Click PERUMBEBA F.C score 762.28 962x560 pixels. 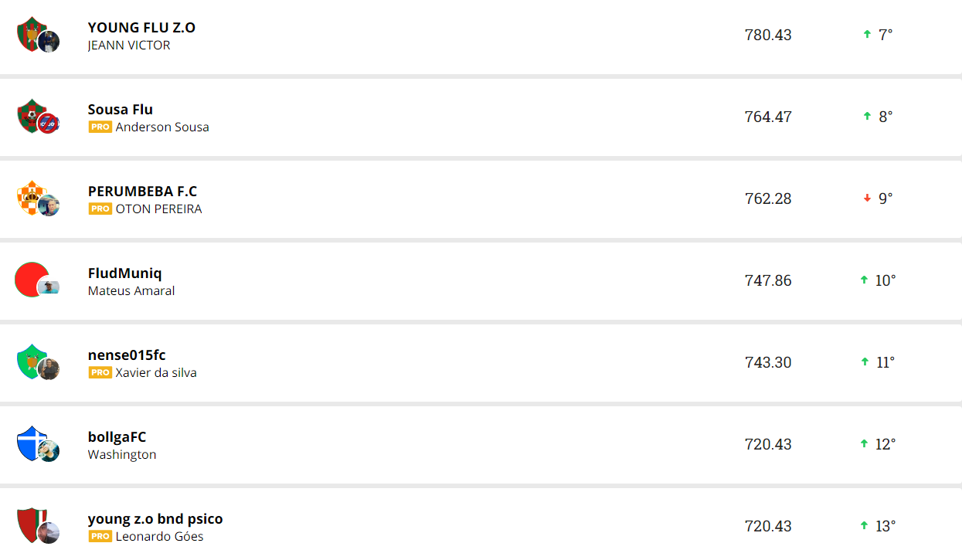tap(768, 199)
